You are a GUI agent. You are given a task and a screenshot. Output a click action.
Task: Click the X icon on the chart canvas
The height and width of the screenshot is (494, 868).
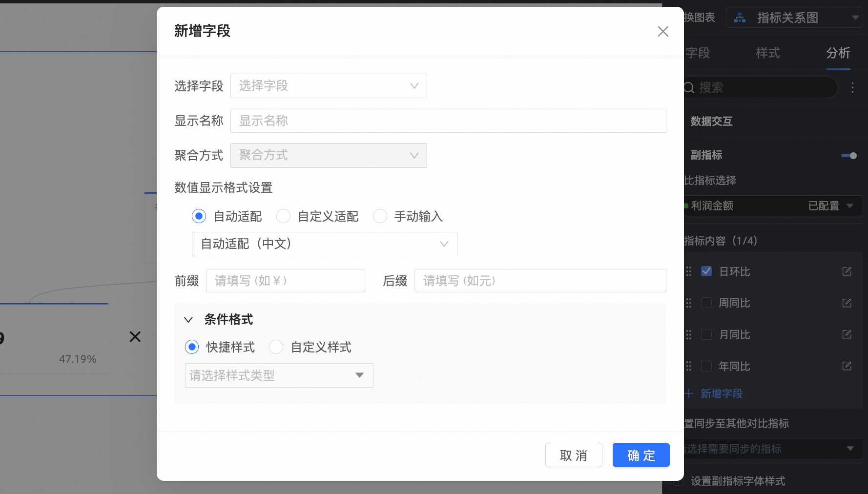[x=135, y=337]
